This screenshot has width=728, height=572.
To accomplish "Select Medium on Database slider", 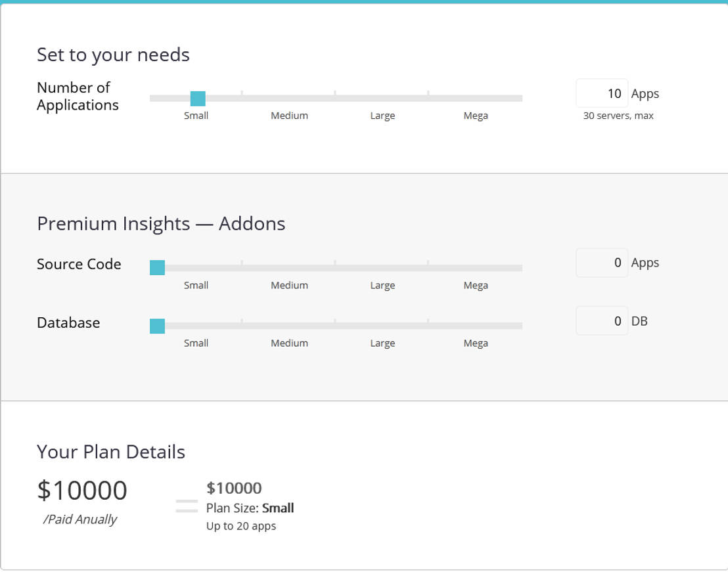I will pos(289,343).
